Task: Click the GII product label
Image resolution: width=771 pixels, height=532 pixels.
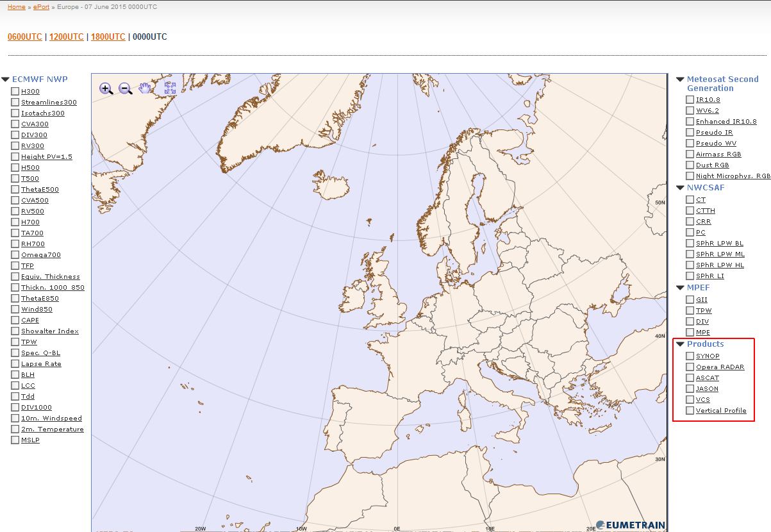Action: click(702, 300)
